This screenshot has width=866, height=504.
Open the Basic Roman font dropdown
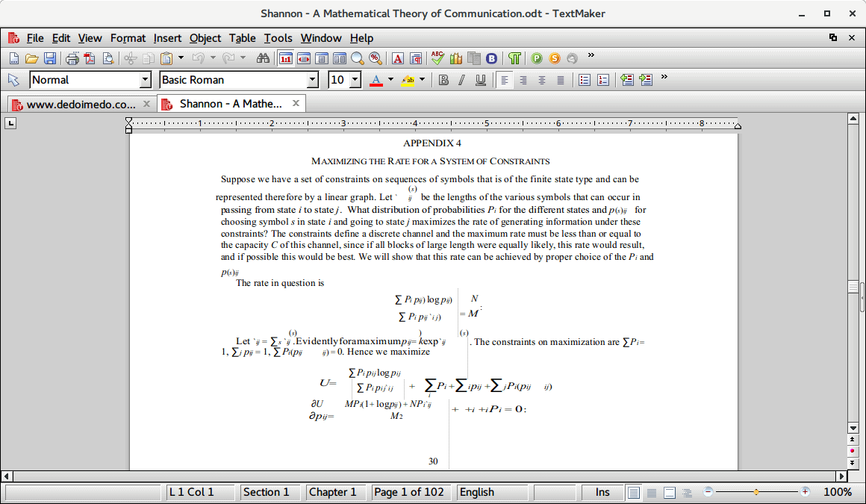coord(313,80)
